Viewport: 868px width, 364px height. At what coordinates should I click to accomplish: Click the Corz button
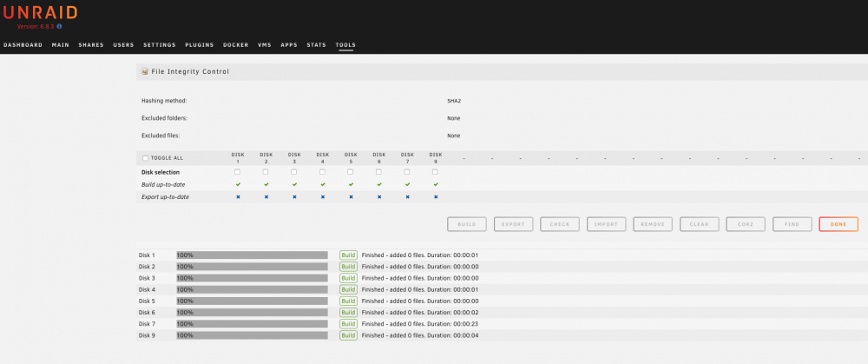point(746,224)
